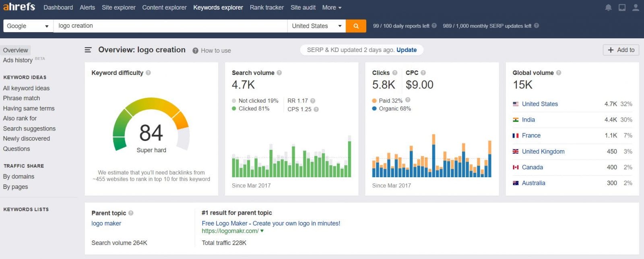Click the India flag icon
Image resolution: width=644 pixels, height=259 pixels.
516,120
